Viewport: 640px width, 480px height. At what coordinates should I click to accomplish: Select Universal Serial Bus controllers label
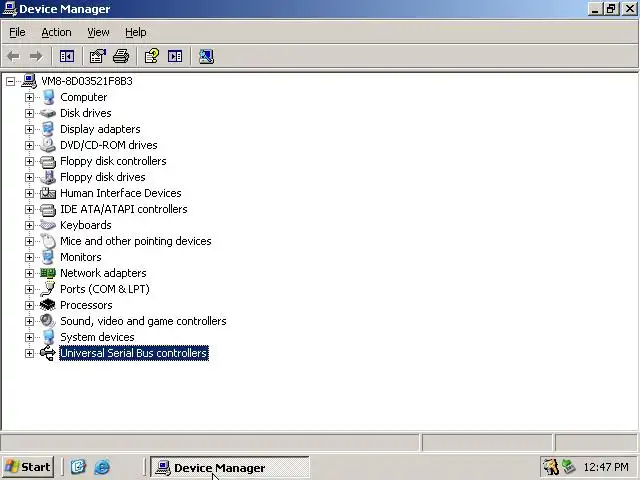[134, 353]
